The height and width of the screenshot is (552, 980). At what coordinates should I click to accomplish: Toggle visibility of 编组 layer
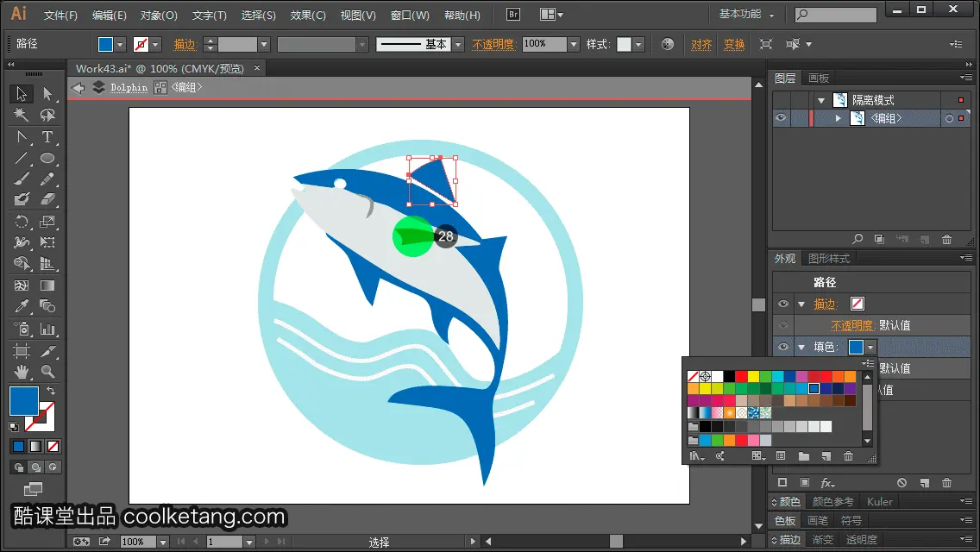(x=782, y=118)
